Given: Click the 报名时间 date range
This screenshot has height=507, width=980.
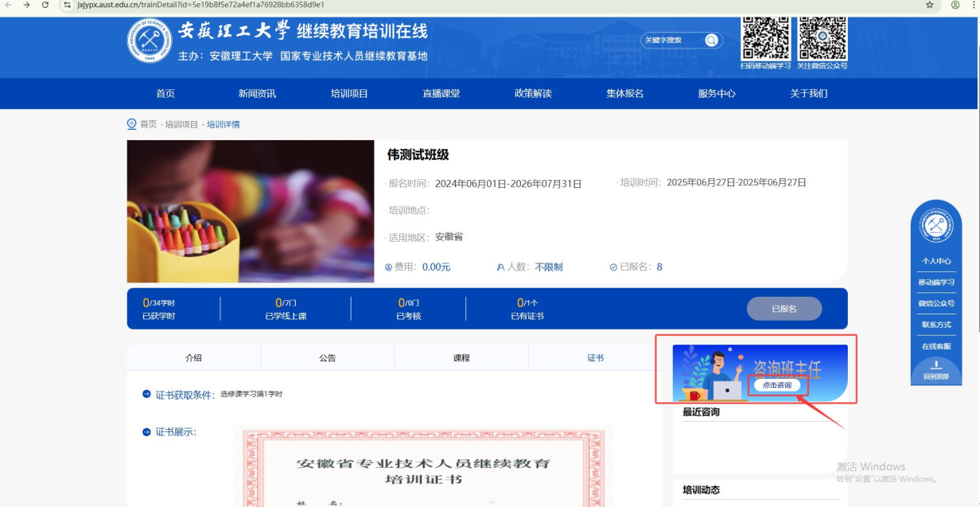Looking at the screenshot, I should [x=508, y=184].
